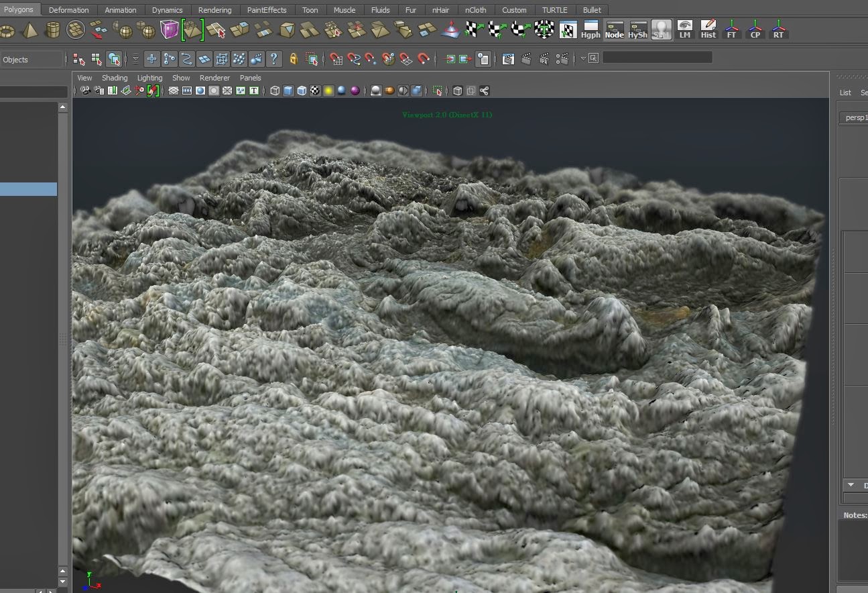Click the purple cube shelf icon
The image size is (868, 593).
click(x=169, y=30)
